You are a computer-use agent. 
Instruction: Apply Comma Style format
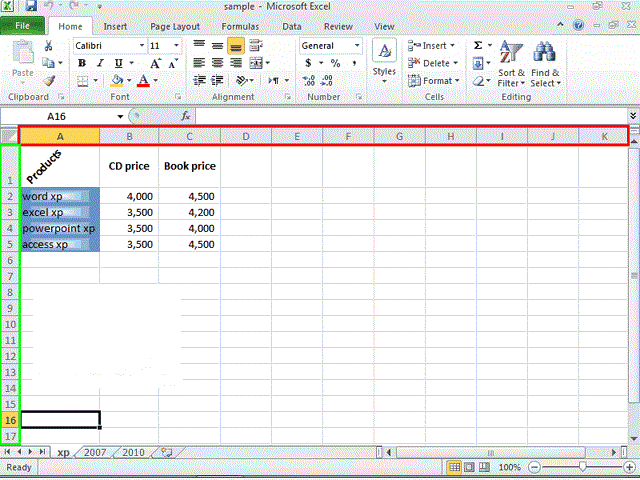click(x=354, y=63)
